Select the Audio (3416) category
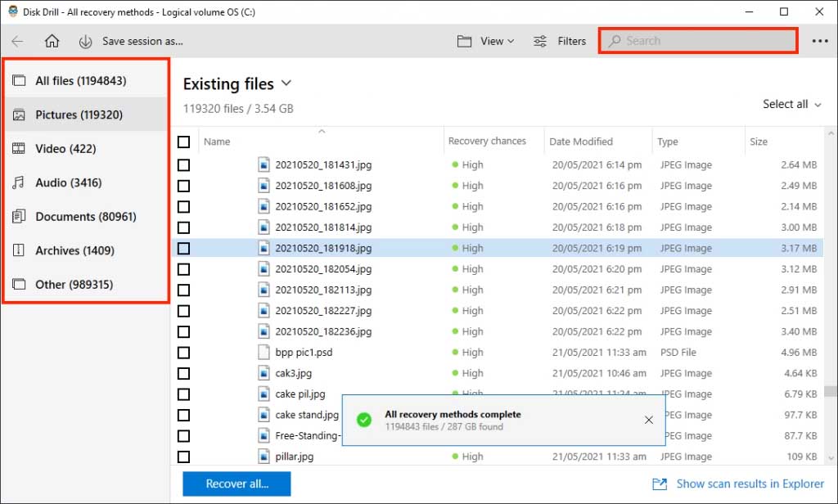The height and width of the screenshot is (504, 838). (x=86, y=182)
